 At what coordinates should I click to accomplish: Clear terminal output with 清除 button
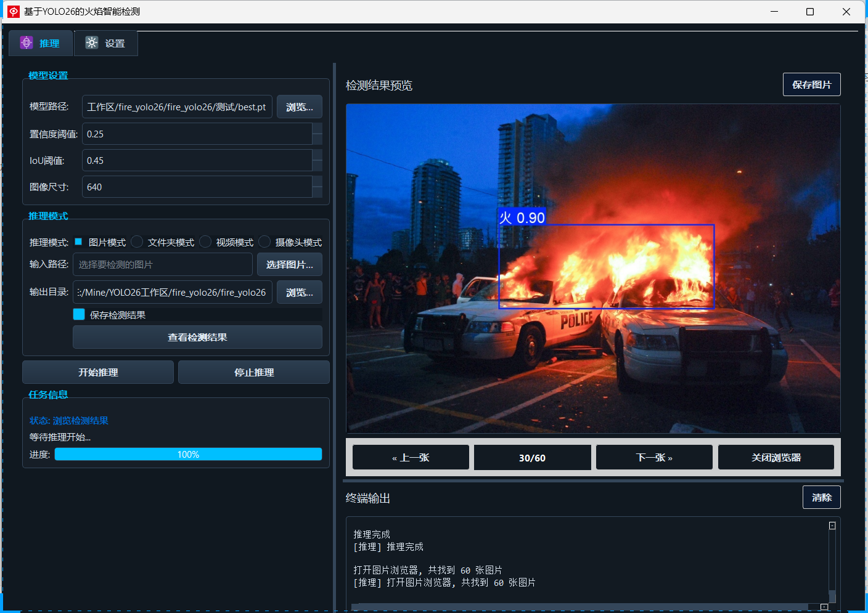[x=821, y=497]
